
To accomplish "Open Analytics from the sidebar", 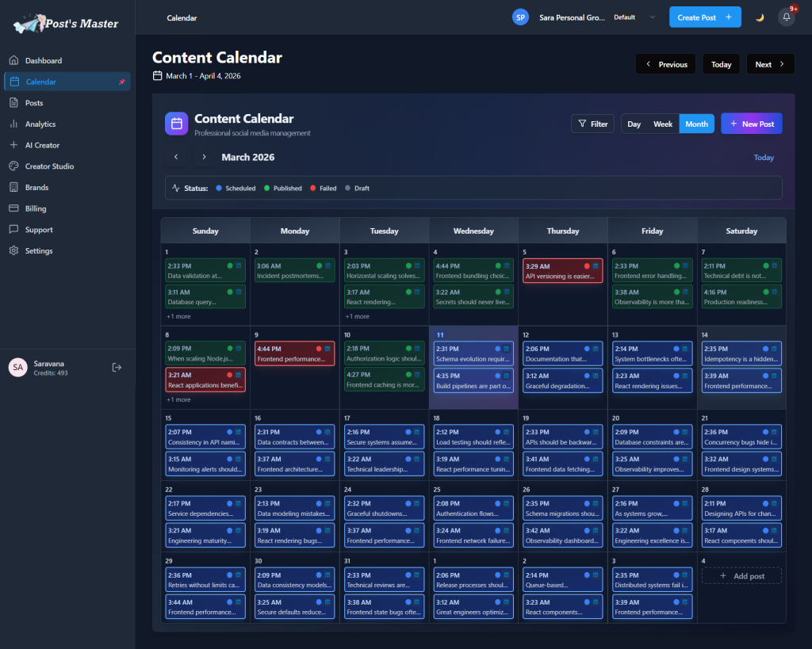I will pos(40,124).
